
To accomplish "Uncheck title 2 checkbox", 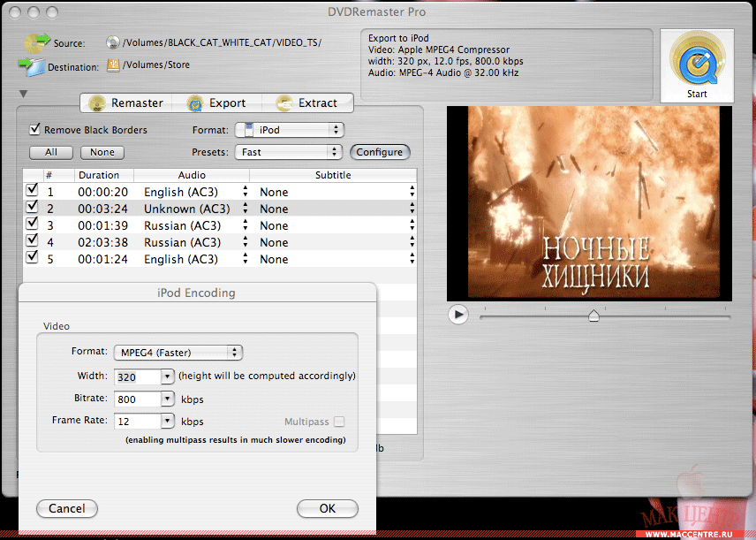I will coord(32,207).
